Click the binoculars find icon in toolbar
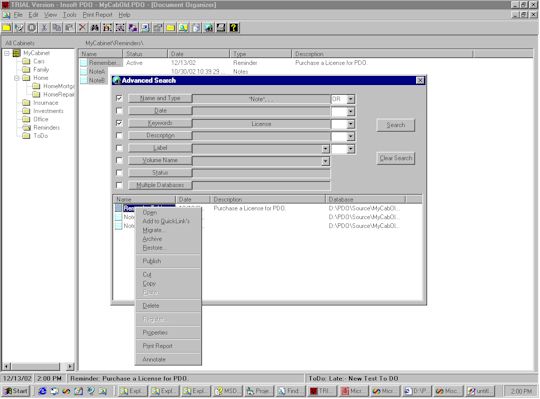540x399 pixels. pos(95,28)
